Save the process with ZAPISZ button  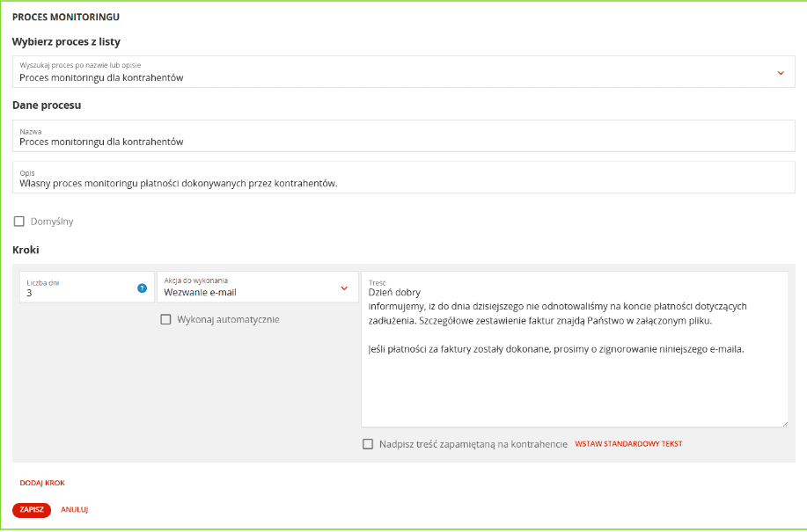coord(32,510)
